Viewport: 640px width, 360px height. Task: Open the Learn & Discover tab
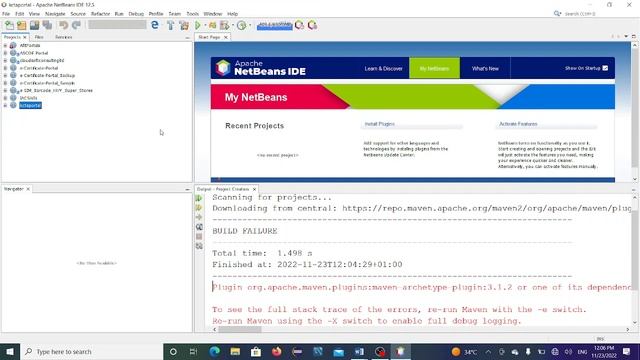click(383, 68)
